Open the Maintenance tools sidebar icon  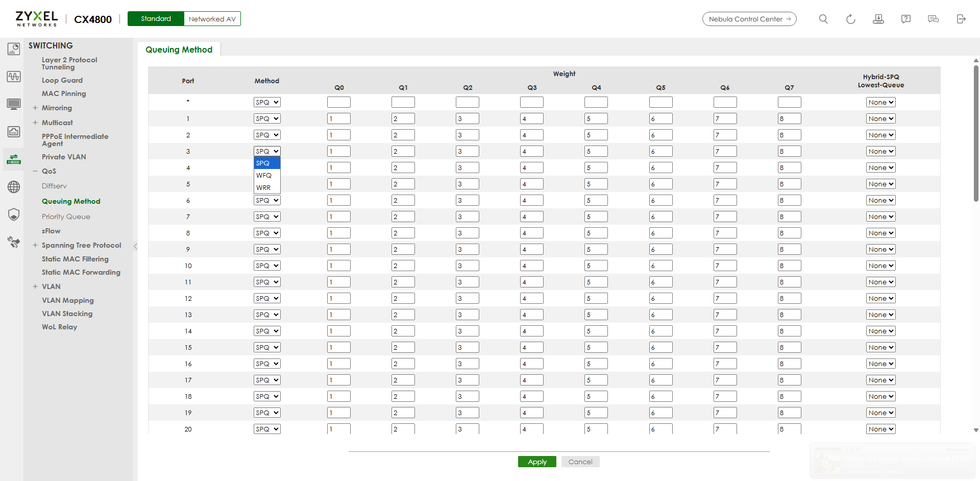14,242
